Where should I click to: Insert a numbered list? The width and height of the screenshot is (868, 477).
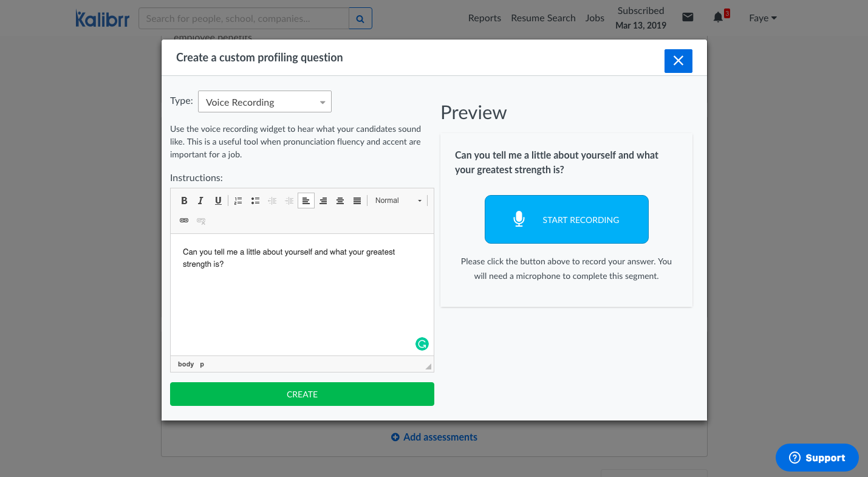pos(238,201)
